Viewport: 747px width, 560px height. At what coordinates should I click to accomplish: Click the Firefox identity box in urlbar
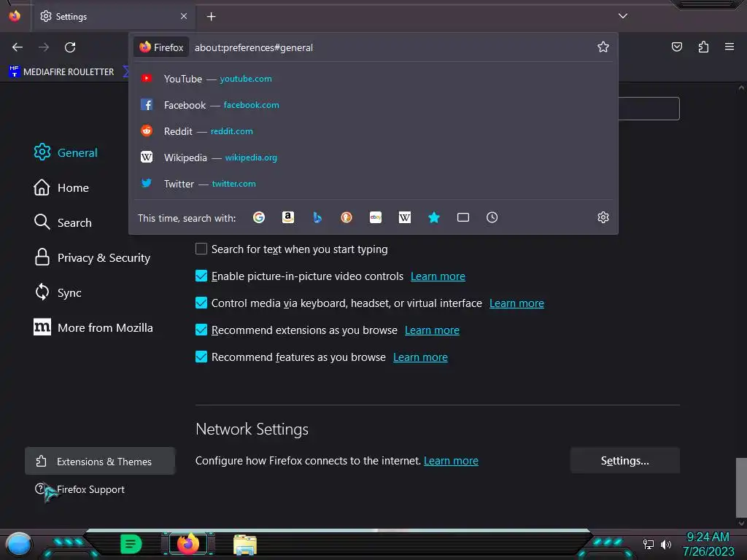coord(161,47)
